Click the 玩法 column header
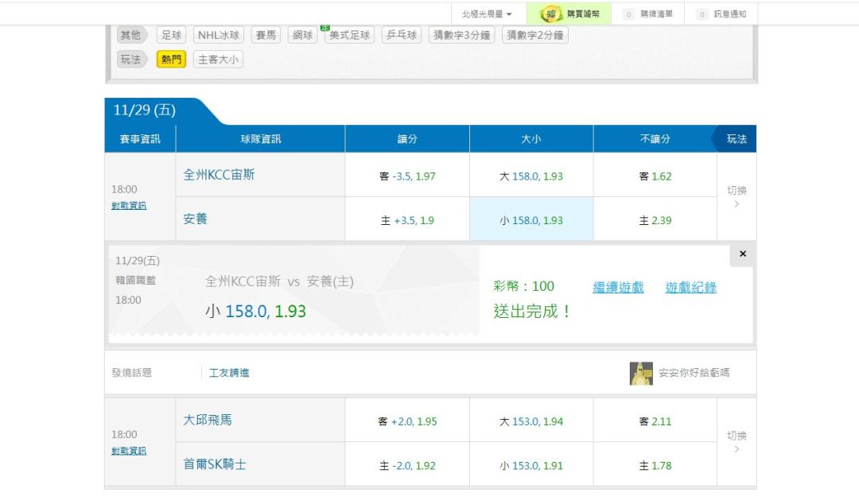 [x=737, y=138]
